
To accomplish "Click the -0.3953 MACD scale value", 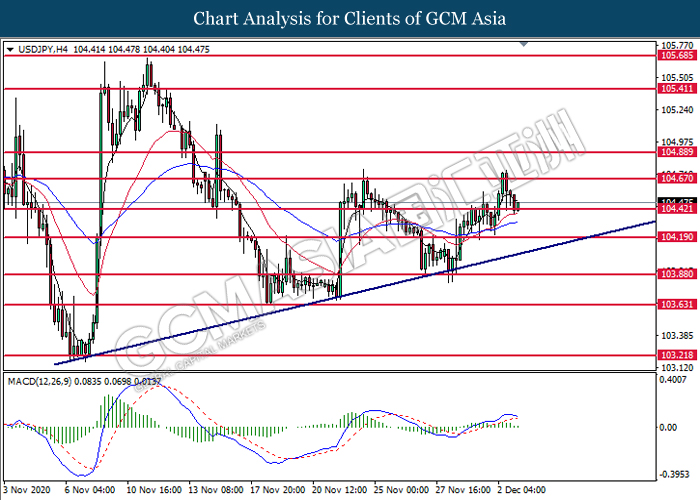I will point(674,474).
